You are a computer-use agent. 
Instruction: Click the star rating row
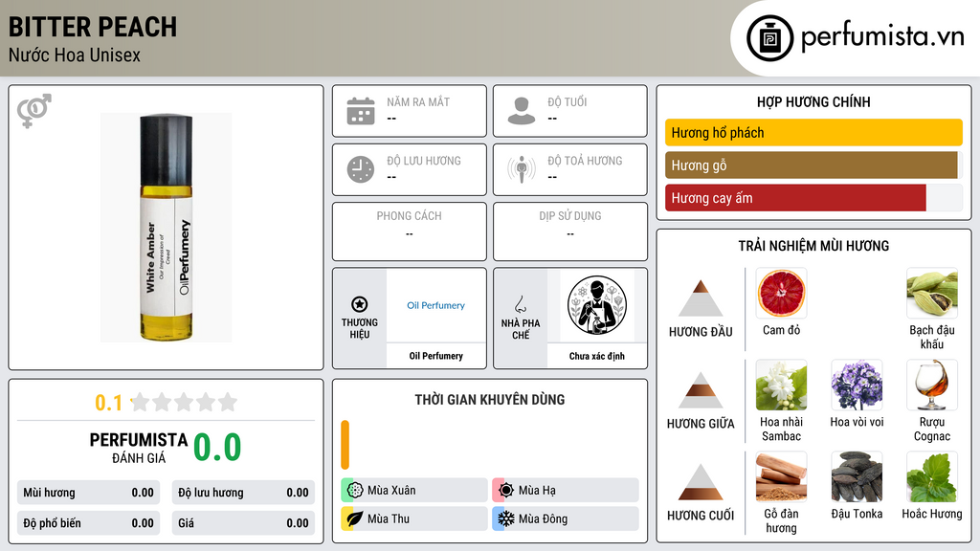(184, 402)
